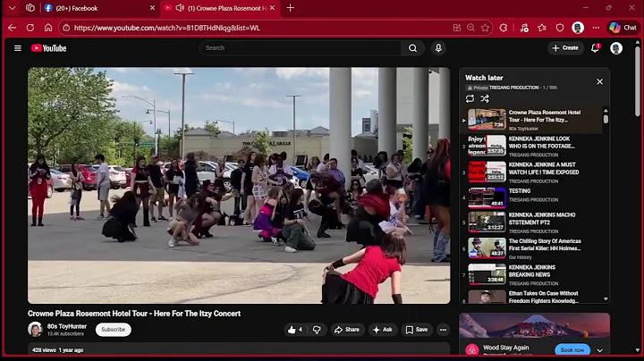
Task: Play The Chilling Story Of Americas First Serial Killer
Action: [532, 248]
